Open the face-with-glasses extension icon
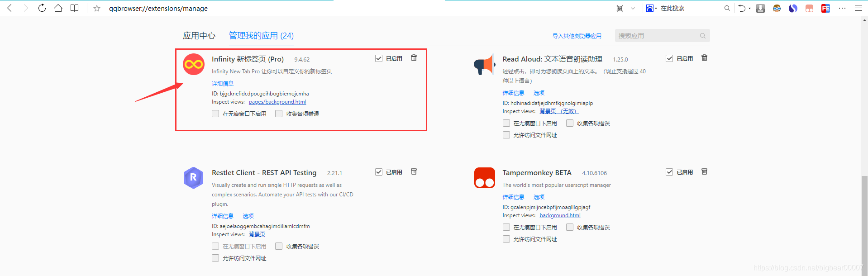Image resolution: width=868 pixels, height=276 pixels. point(777,8)
